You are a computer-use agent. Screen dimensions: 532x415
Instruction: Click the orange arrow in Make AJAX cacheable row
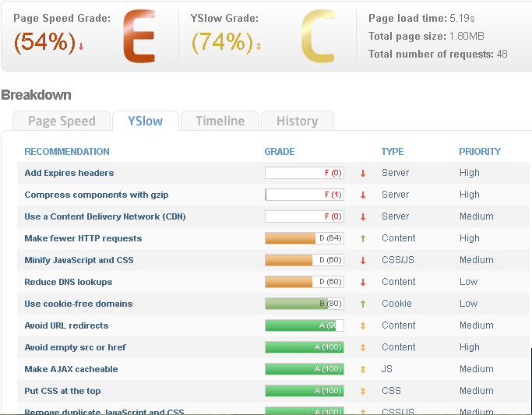point(363,369)
